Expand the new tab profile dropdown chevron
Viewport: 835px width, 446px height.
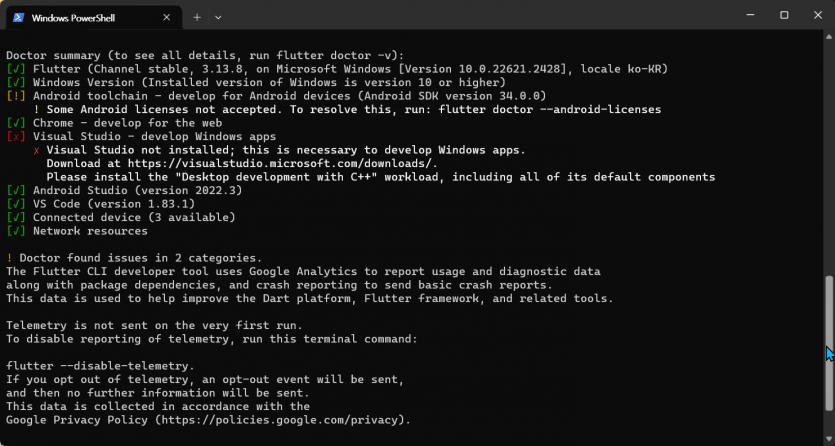[218, 18]
